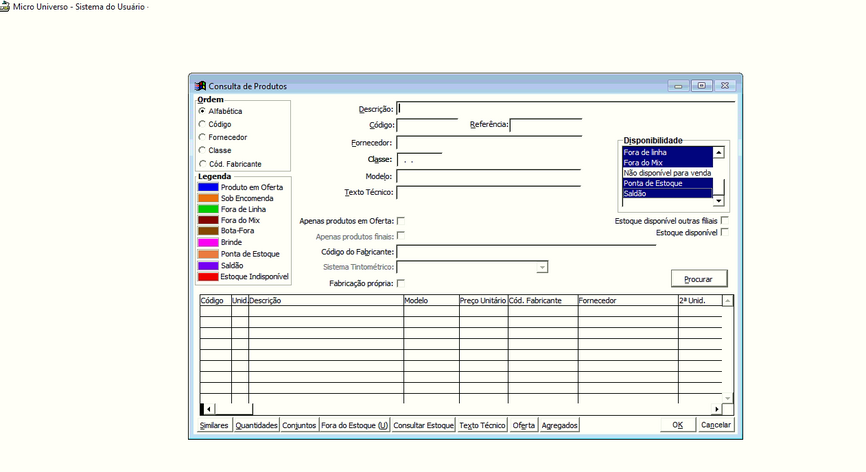Click down arrow in Disponibilidade list
Screen dimensions: 866x472
point(719,201)
